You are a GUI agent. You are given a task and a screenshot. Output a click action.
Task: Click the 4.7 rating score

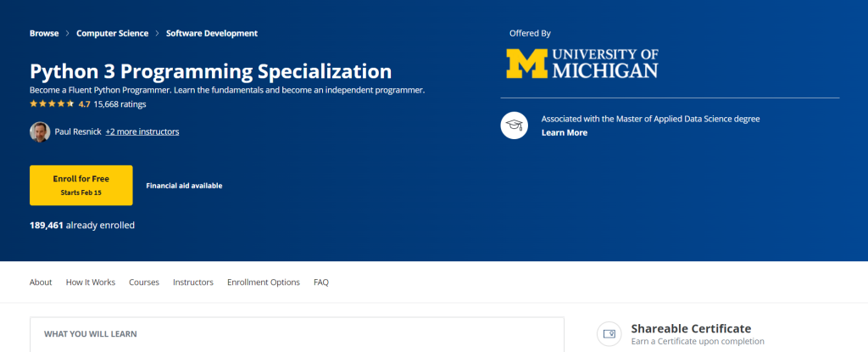84,103
